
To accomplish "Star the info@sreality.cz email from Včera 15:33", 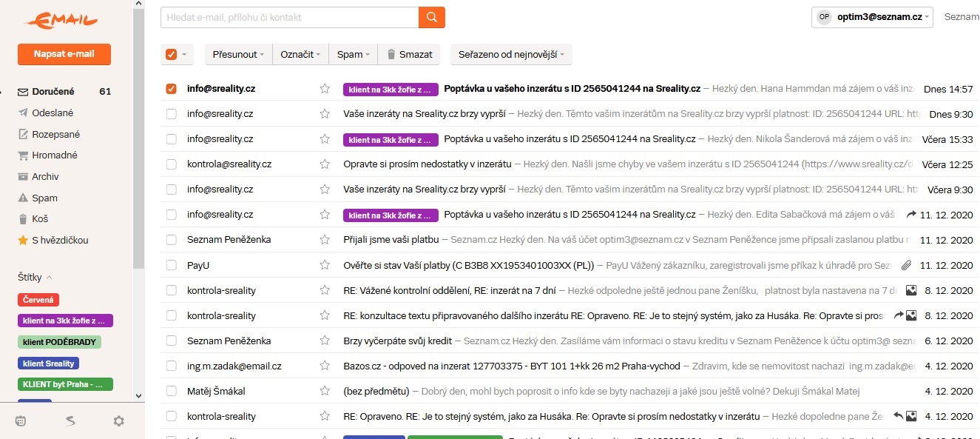I will 325,139.
